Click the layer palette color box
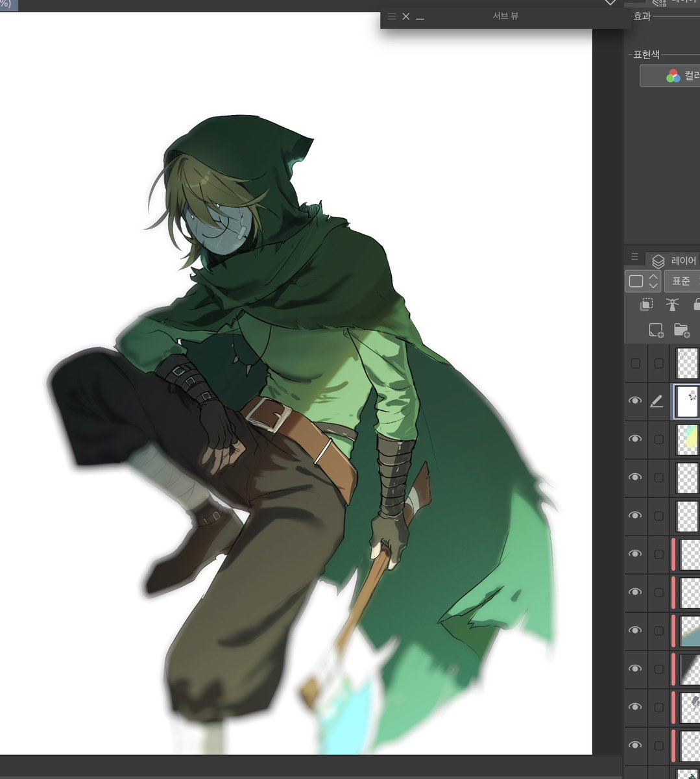This screenshot has width=700, height=779. click(636, 281)
